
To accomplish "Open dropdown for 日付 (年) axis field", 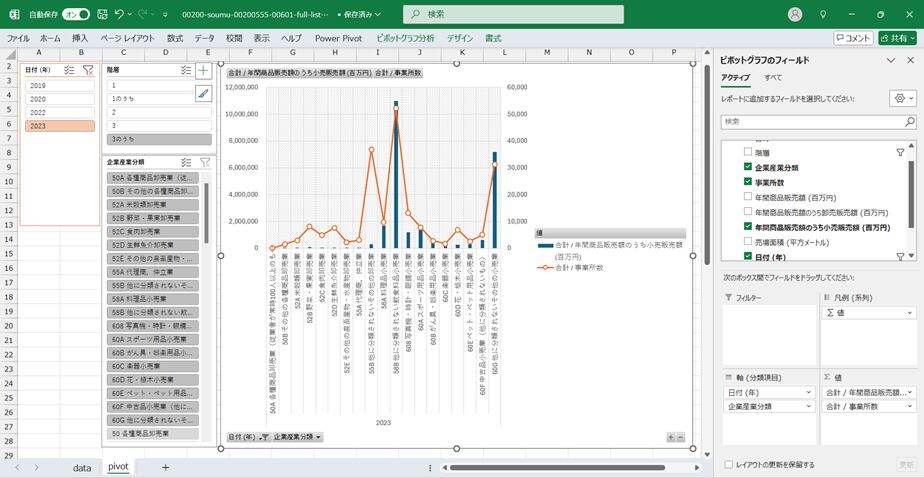I will [x=809, y=392].
